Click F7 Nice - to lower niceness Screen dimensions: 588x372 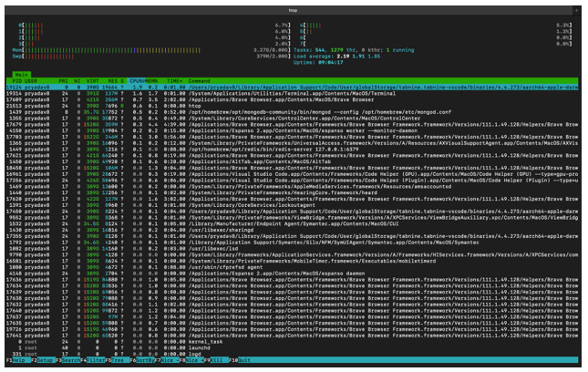167,360
